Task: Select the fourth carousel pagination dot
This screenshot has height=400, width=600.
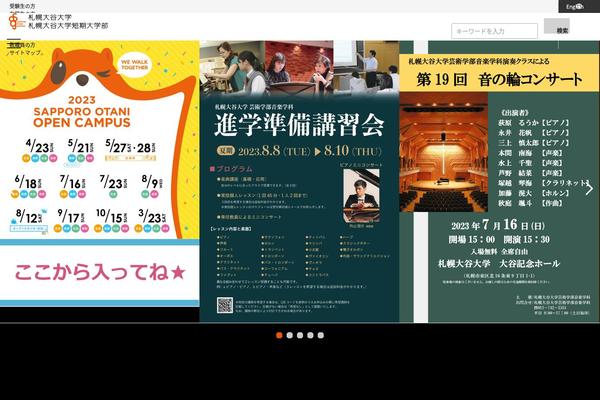Action: tap(310, 335)
